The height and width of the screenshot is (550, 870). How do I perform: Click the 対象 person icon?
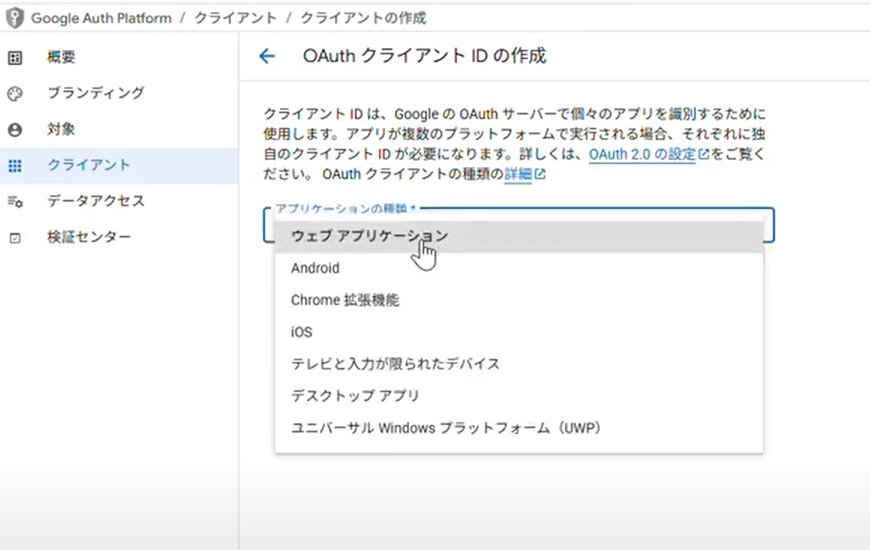(15, 129)
